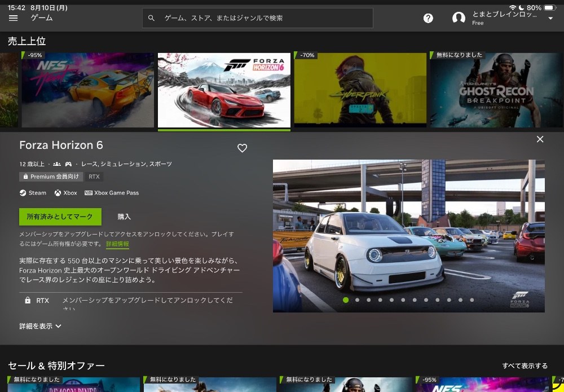Open the 詳細情報 link

point(118,244)
